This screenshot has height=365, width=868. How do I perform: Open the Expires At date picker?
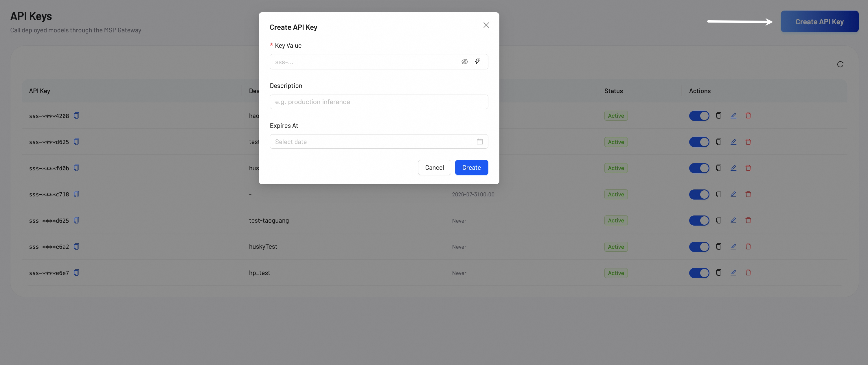pyautogui.click(x=379, y=141)
